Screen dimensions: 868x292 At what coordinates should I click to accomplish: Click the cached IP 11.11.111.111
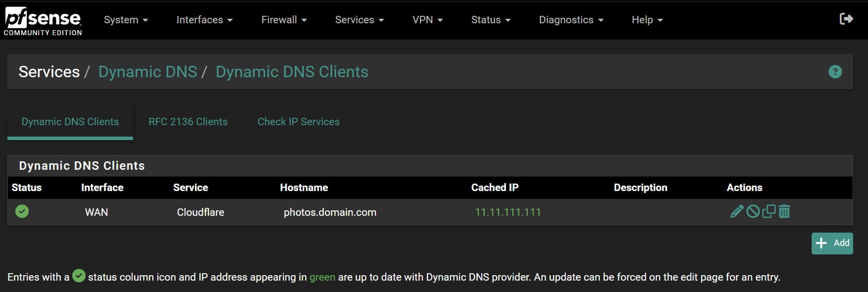(x=508, y=212)
